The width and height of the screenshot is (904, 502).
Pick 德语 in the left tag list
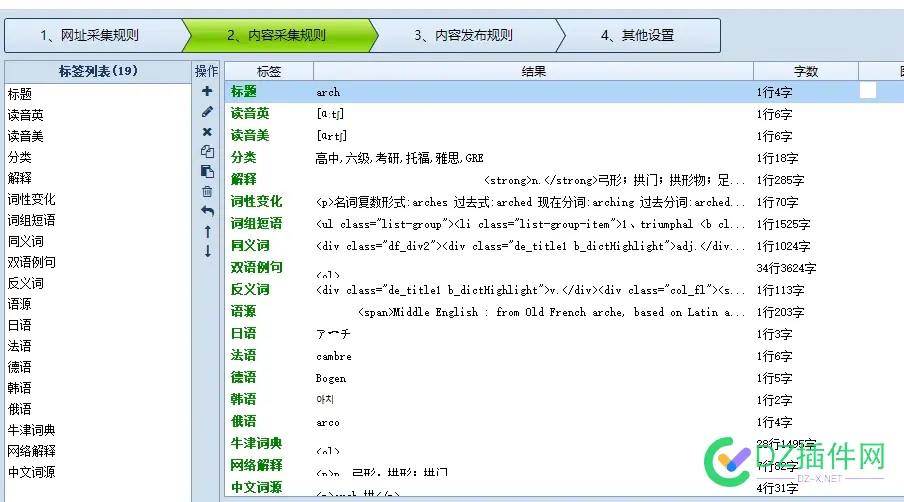[x=20, y=367]
